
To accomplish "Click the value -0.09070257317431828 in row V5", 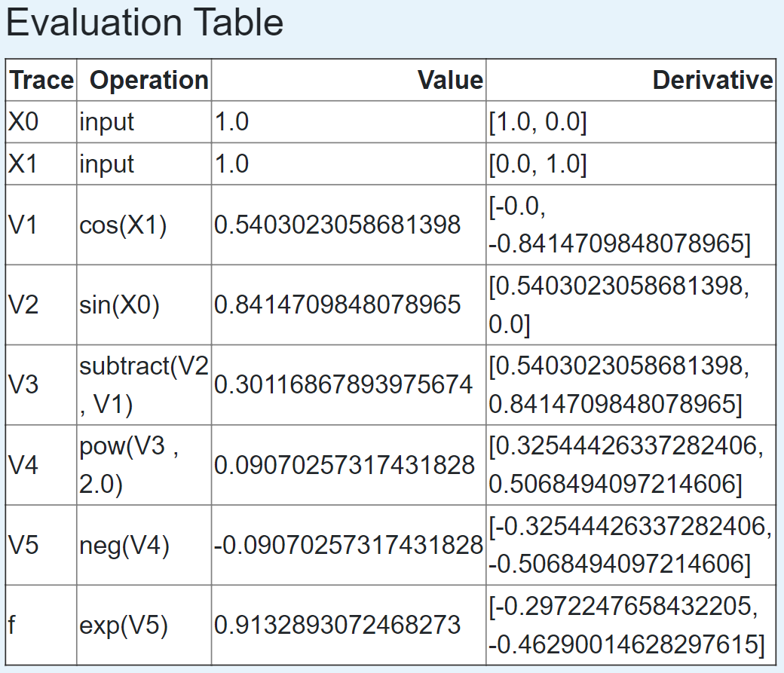I will [x=348, y=545].
